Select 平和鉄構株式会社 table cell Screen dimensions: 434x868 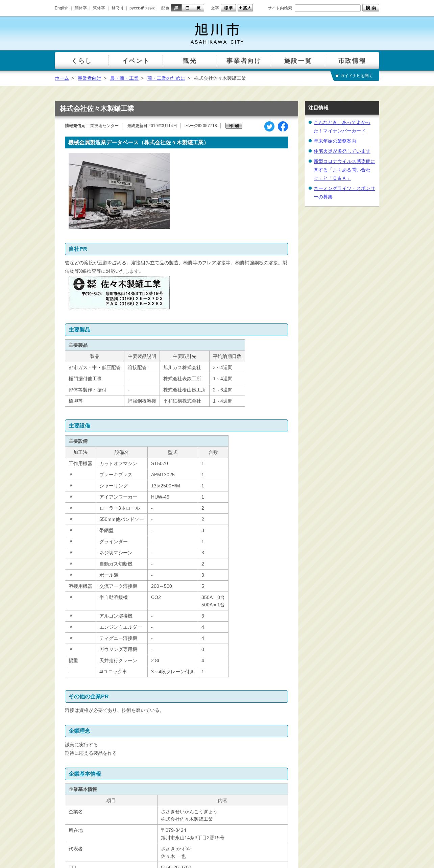(x=185, y=401)
